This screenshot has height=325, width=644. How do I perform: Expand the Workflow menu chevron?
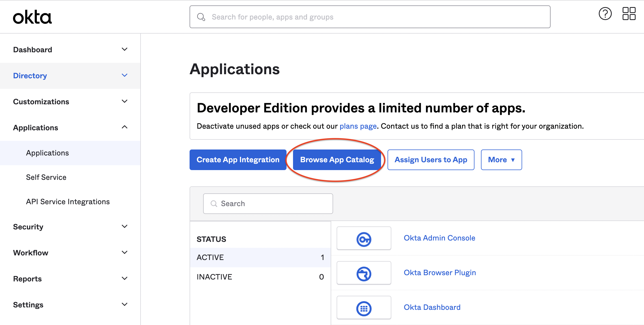[x=125, y=252]
